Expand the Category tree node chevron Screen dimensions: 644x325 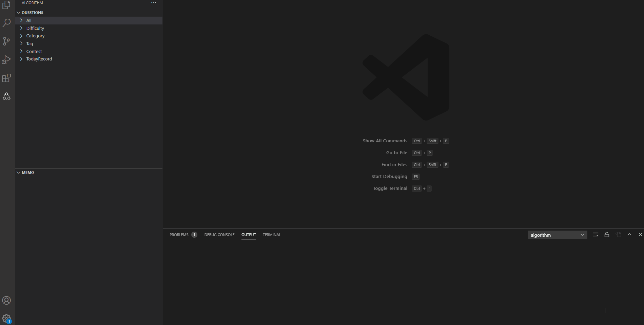point(21,36)
